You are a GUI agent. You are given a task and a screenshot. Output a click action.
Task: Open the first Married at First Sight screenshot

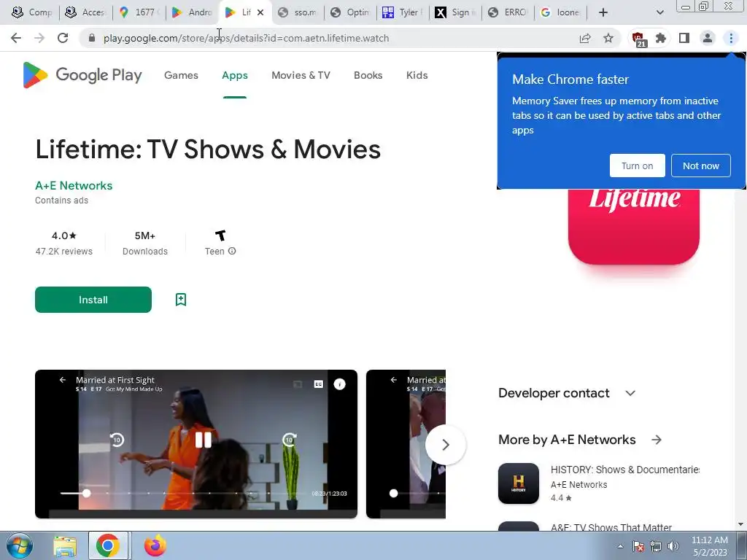(196, 444)
